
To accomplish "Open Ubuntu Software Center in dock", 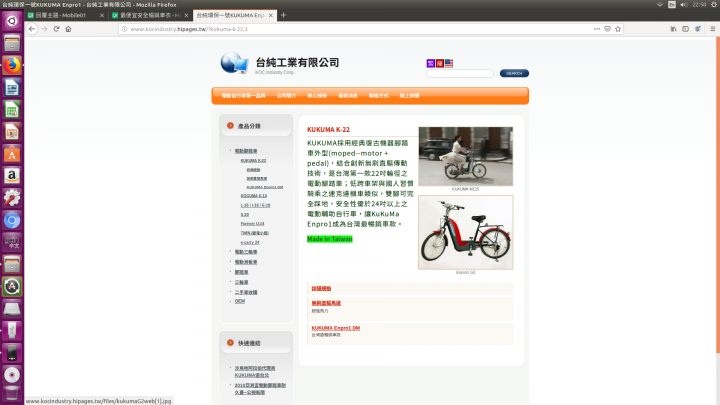I will coord(12,154).
